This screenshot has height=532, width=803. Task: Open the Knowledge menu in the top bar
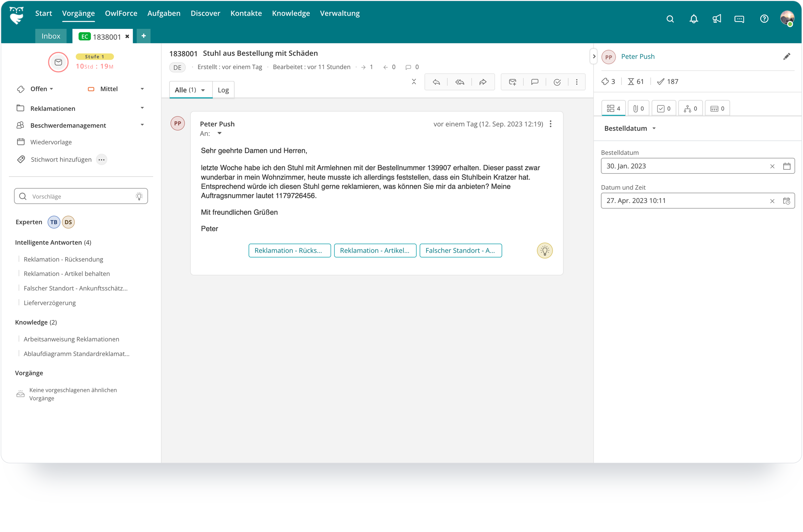click(291, 13)
